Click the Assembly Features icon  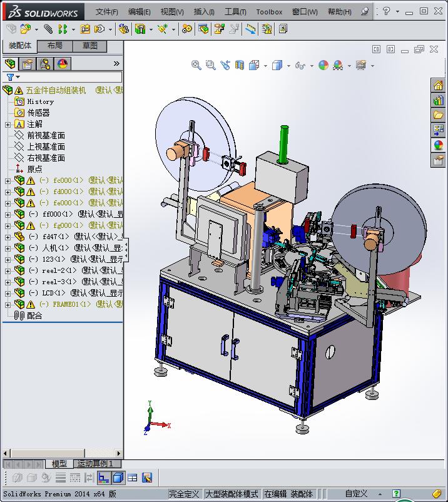140,29
